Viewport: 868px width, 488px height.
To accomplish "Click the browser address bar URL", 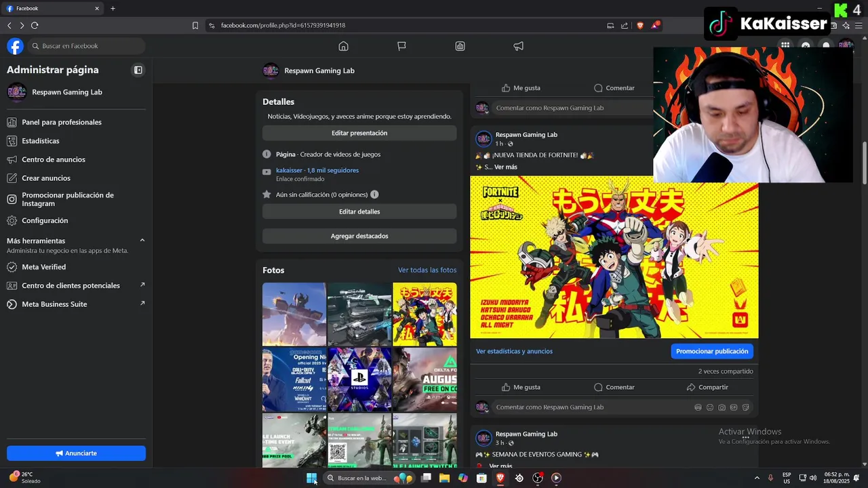I will click(283, 25).
